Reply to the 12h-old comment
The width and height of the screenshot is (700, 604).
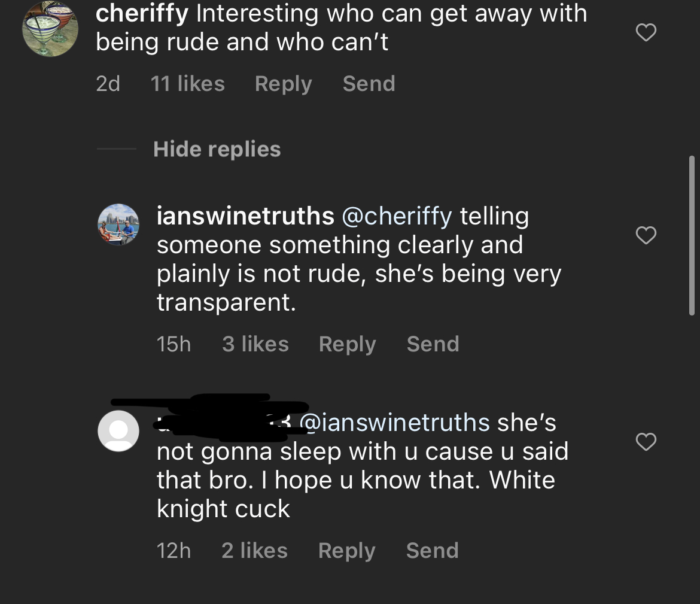347,551
